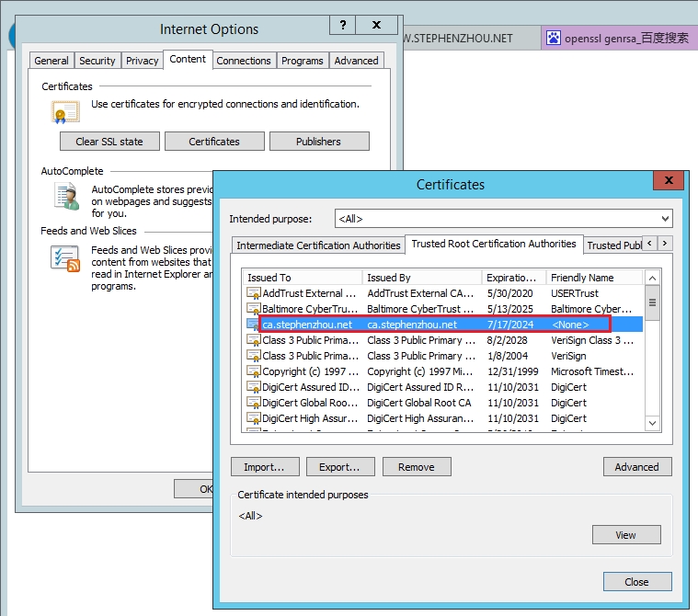This screenshot has height=616, width=698.
Task: Click the 12/31/1999 expiration cell
Action: click(513, 371)
